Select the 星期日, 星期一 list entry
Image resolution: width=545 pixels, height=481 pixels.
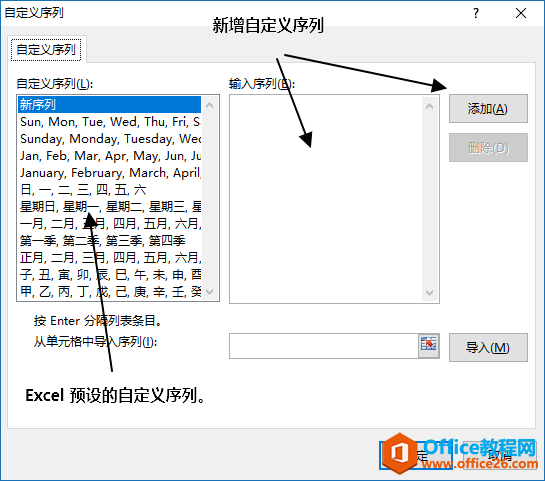coord(109,207)
